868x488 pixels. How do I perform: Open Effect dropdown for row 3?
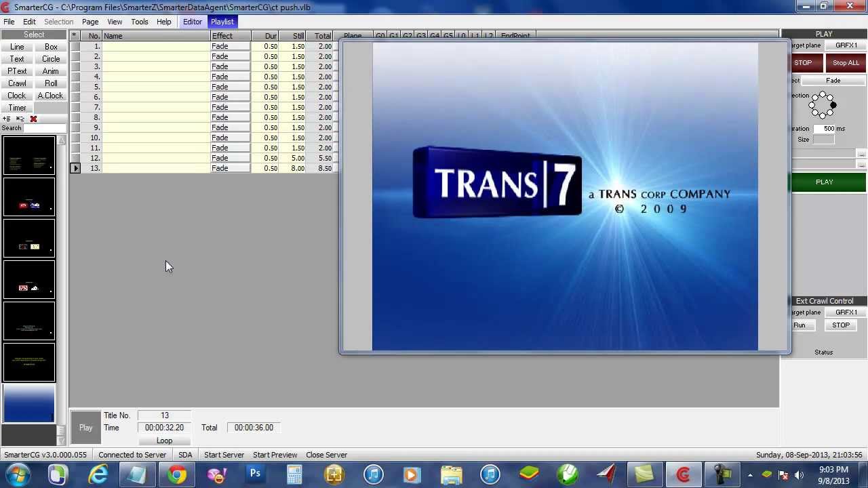point(230,67)
